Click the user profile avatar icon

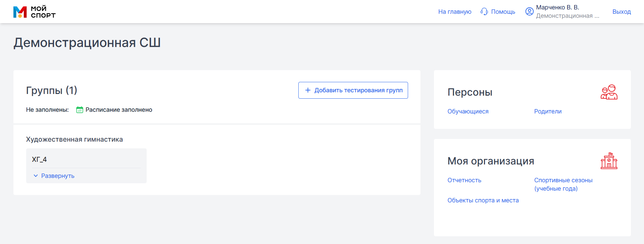(x=529, y=11)
